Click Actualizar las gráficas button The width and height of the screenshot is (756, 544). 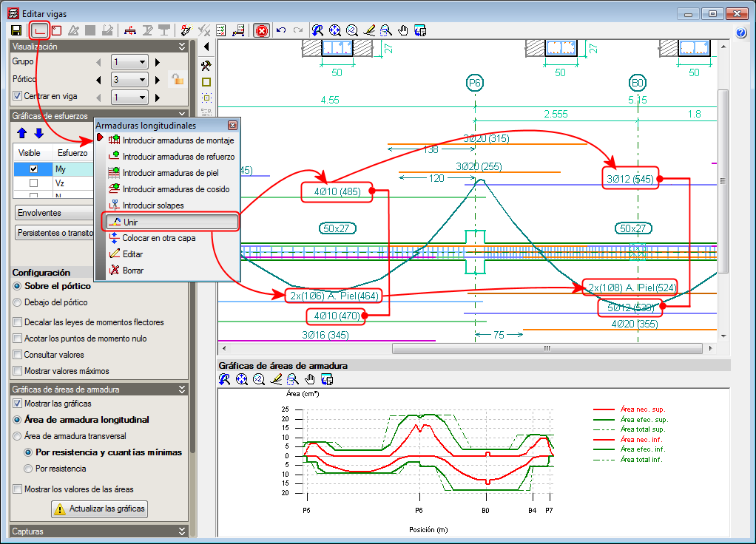click(x=99, y=509)
